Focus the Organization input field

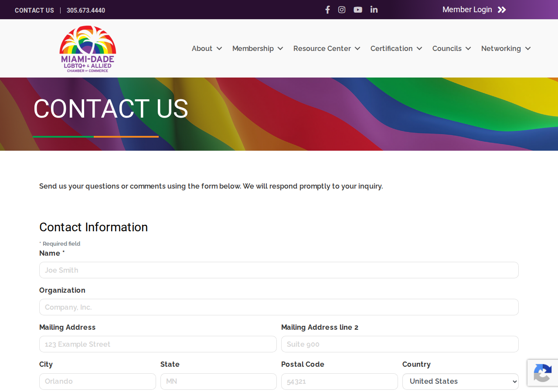279,307
